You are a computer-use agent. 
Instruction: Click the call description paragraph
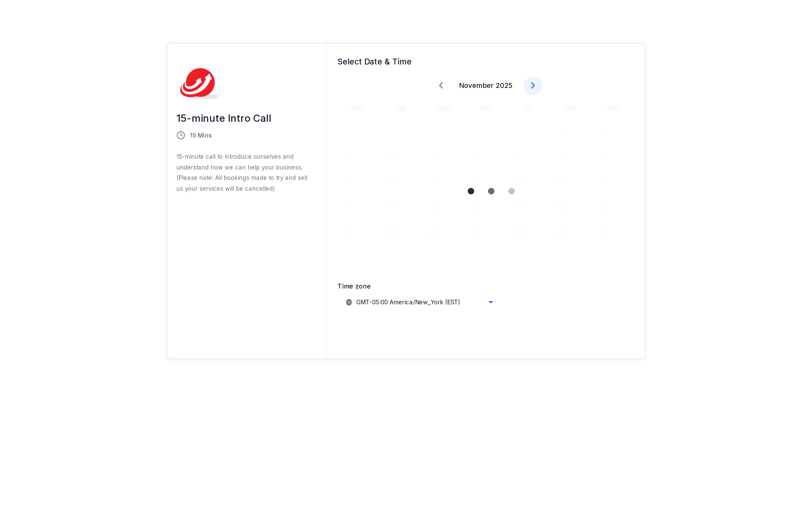tap(242, 172)
